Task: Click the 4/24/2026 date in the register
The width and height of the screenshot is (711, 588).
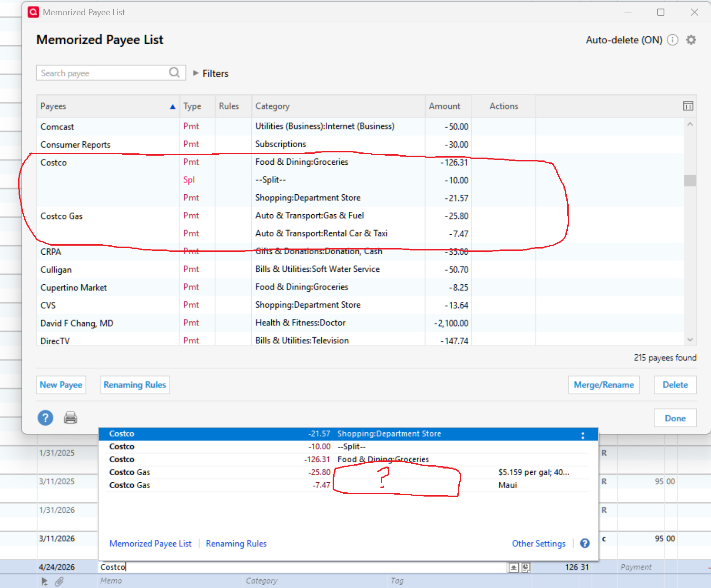Action: pos(57,567)
